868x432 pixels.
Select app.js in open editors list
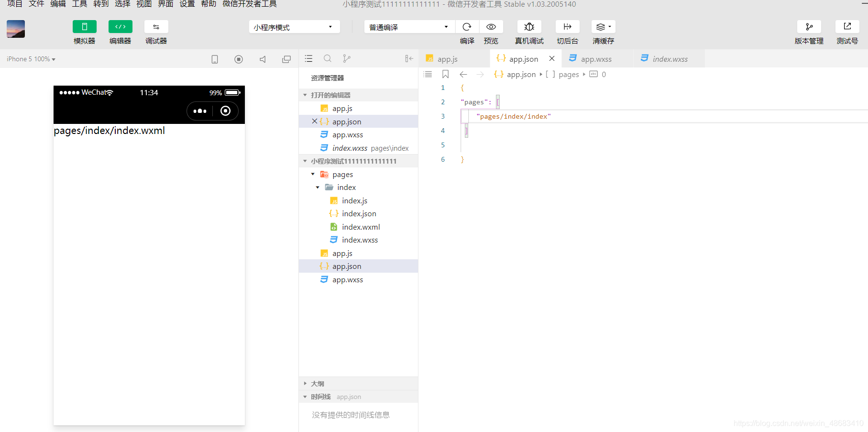point(359,108)
